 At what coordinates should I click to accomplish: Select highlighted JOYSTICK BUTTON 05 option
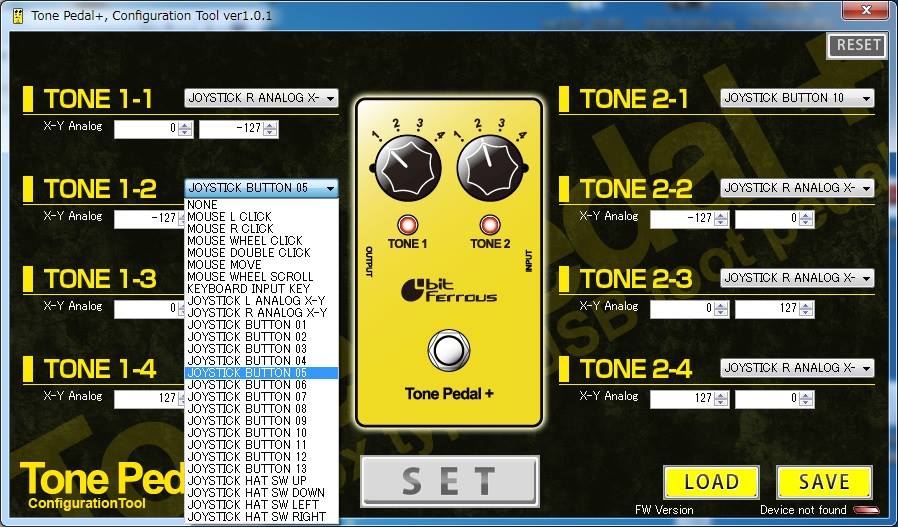(261, 373)
